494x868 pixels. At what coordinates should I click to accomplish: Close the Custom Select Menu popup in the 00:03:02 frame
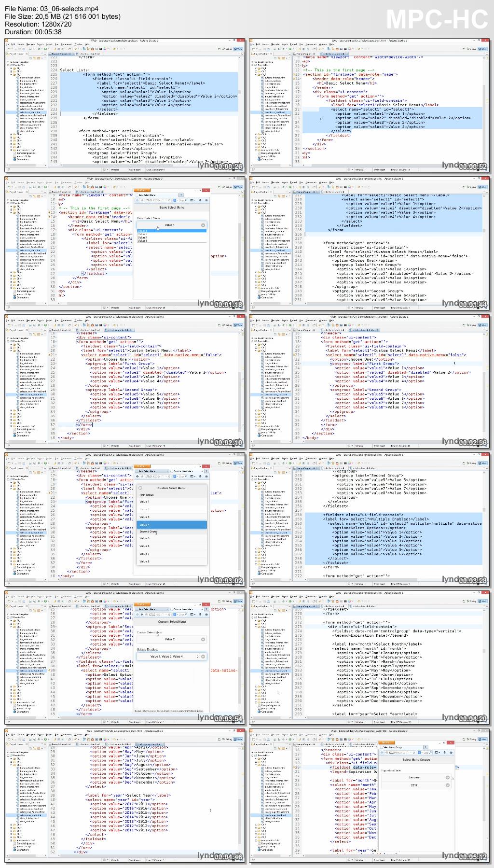click(140, 488)
